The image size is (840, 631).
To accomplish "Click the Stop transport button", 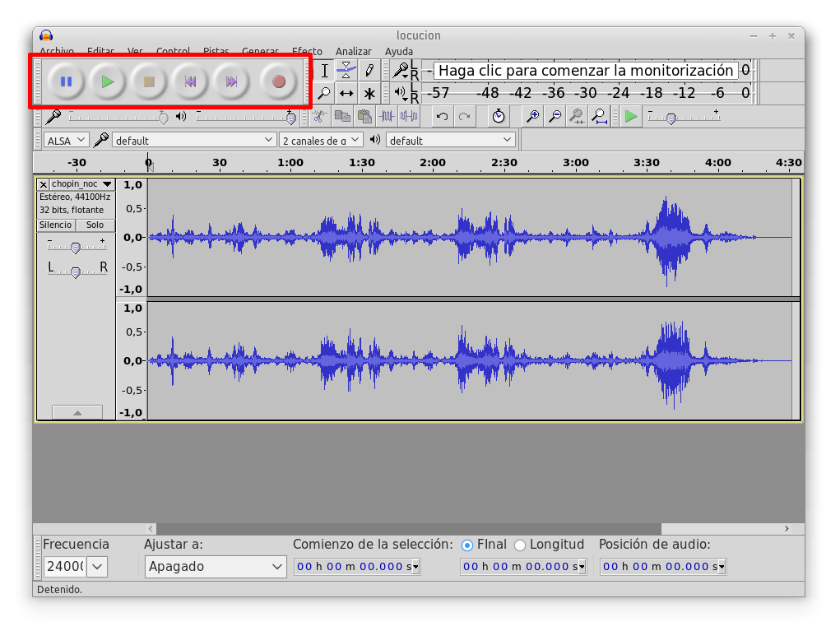I will tap(149, 81).
